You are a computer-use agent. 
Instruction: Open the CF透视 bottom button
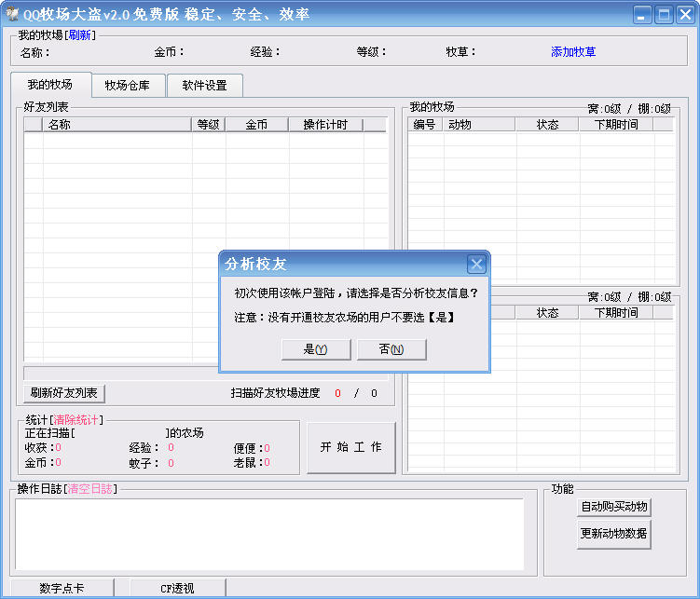177,588
